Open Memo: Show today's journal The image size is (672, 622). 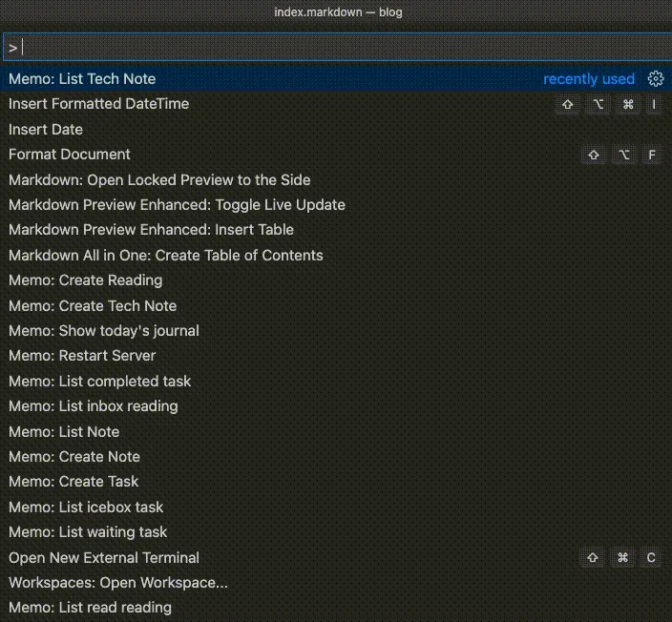click(104, 331)
